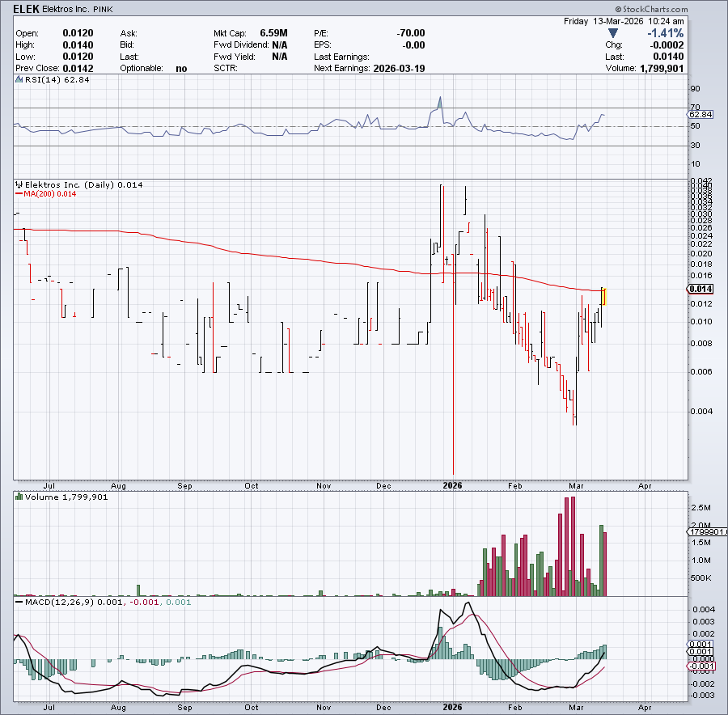
Task: Click the date Friday 13-Mar-2026 10:24 am
Action: (x=624, y=21)
